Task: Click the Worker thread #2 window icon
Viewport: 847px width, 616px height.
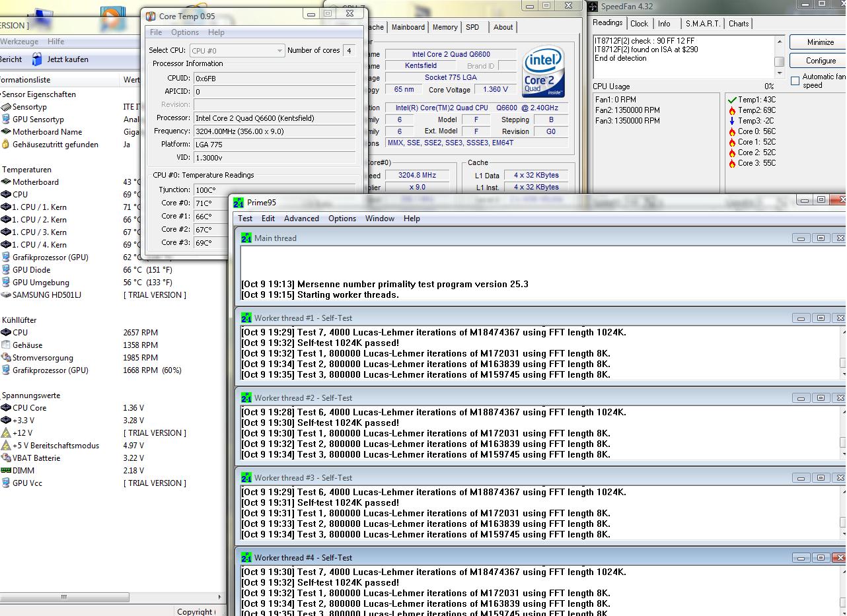Action: pos(246,397)
